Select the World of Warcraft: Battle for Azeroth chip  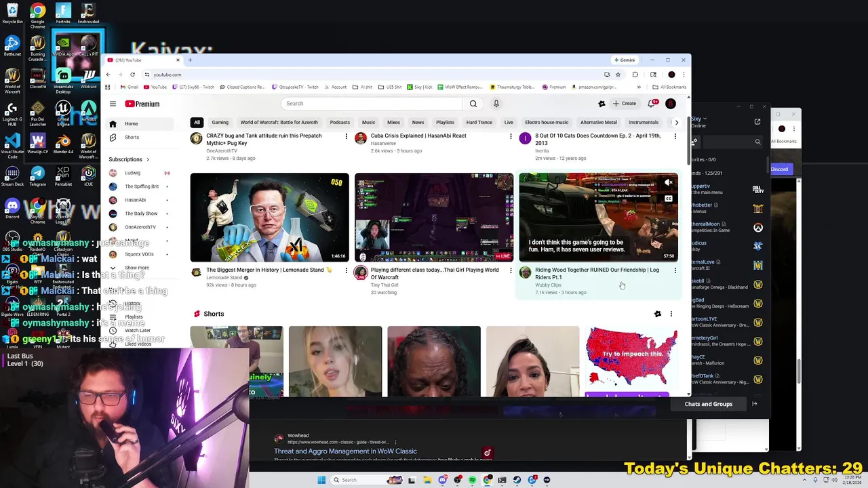[279, 123]
